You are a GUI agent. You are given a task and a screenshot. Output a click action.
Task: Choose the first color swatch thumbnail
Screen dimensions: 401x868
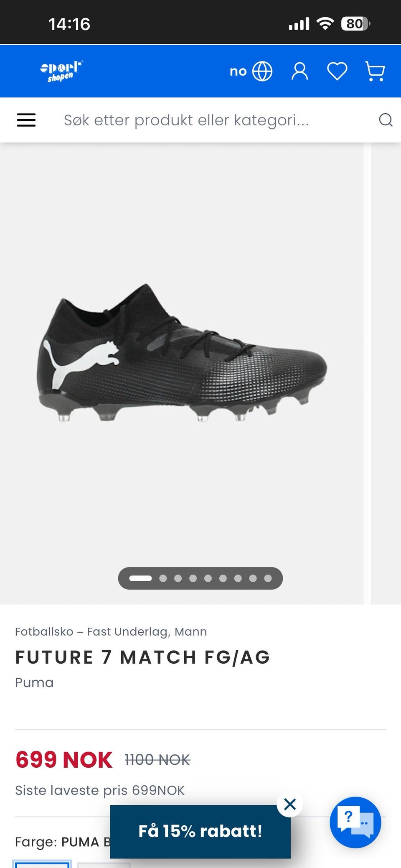(42, 864)
